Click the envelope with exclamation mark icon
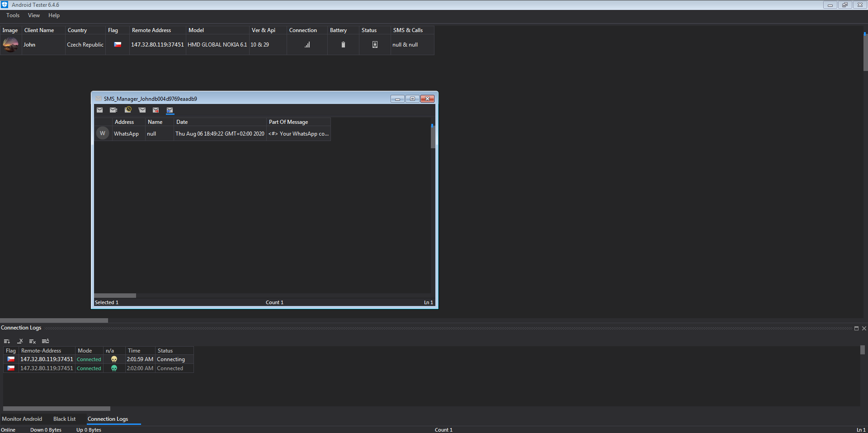 tap(113, 110)
